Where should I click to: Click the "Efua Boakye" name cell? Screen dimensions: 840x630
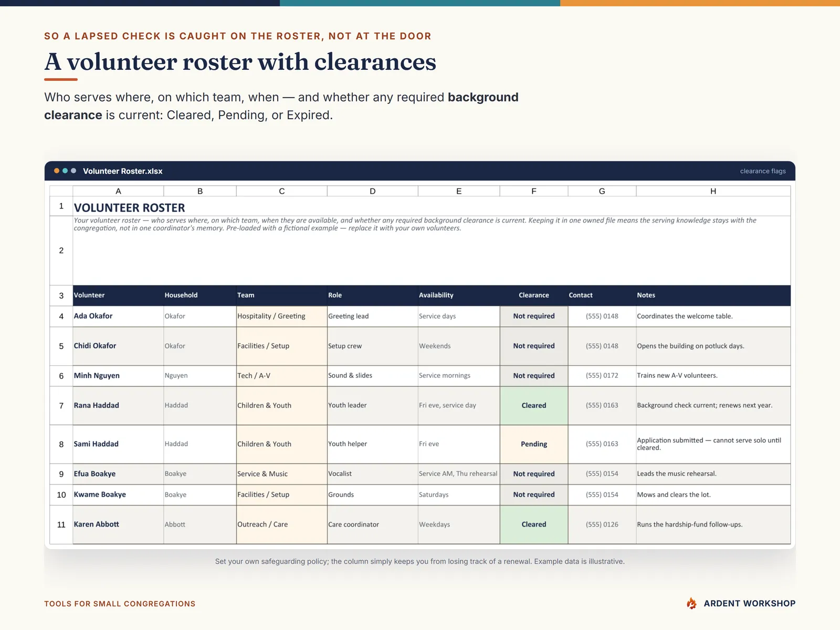(x=118, y=474)
